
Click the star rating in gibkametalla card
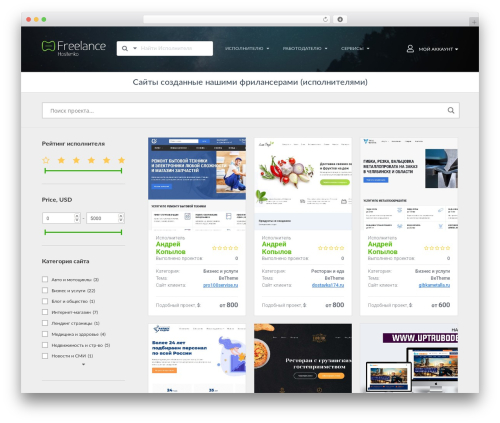[437, 248]
